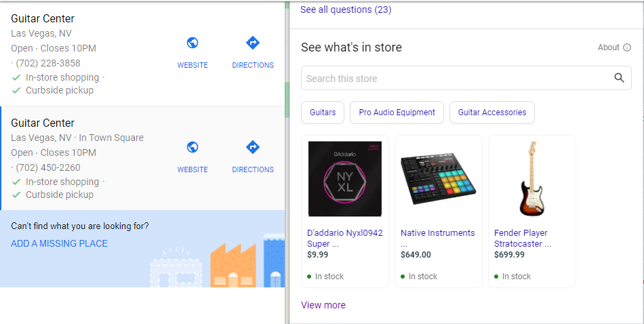Open the Native Instruments controller image
644x324 pixels.
(x=438, y=179)
